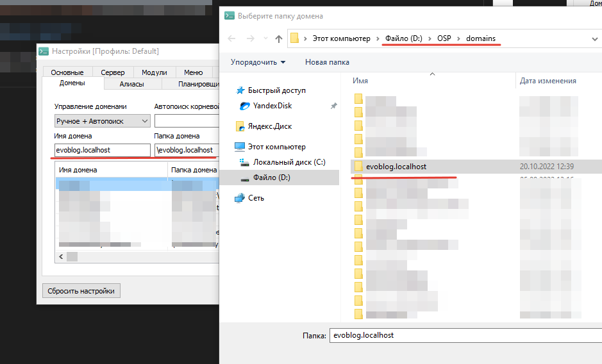This screenshot has height=364, width=602.
Task: Open 'Локальный диск (C:)' in navigation pane
Action: click(289, 162)
